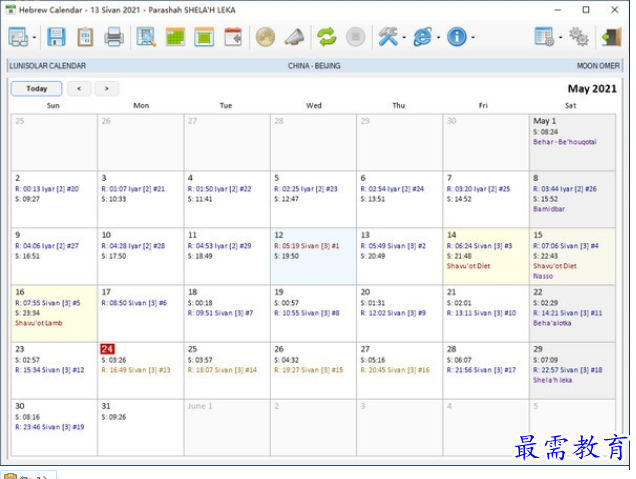Click day 20 moonrise 12:02 Sivan #9

coord(393,313)
